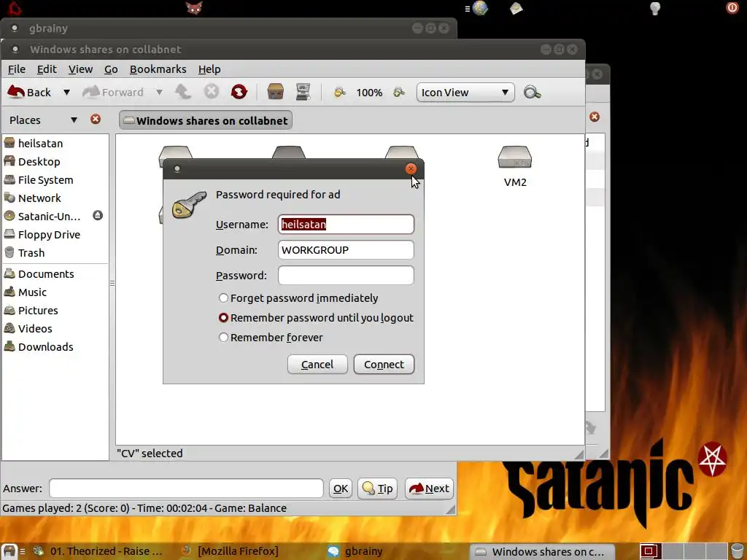This screenshot has width=747, height=560.
Task: Open the Icon View mode dropdown
Action: coord(465,93)
